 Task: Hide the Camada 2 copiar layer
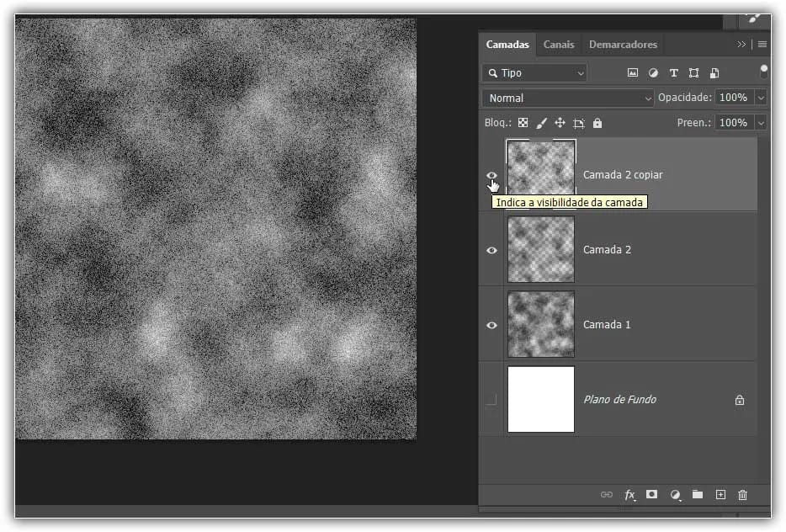[x=491, y=175]
